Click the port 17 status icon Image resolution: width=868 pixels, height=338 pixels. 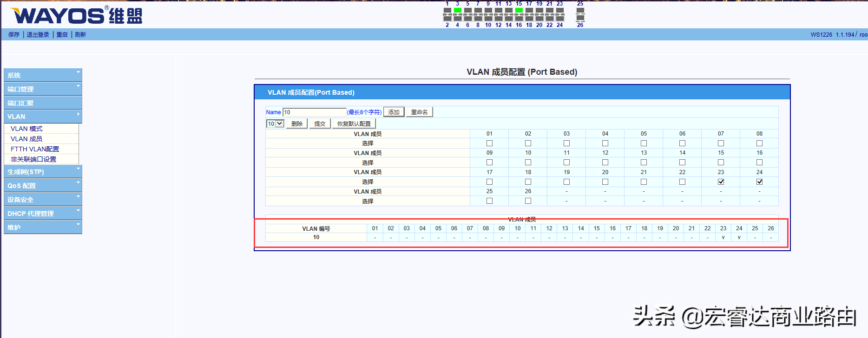click(529, 10)
